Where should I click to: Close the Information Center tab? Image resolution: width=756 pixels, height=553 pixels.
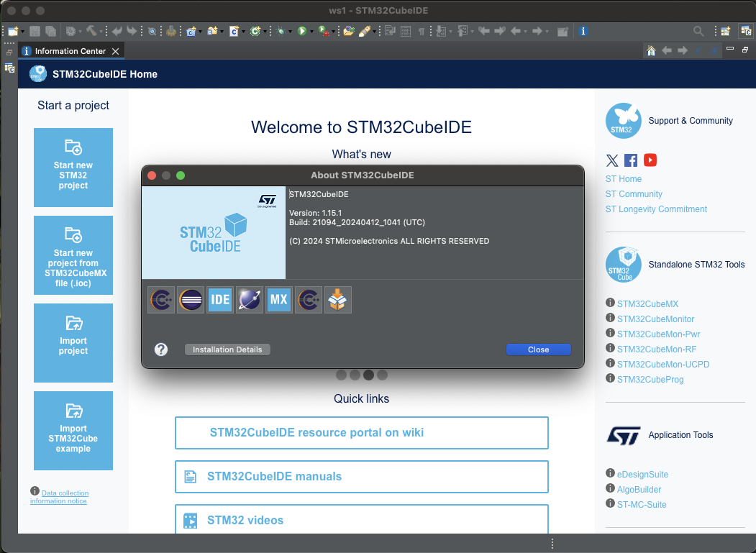click(116, 51)
